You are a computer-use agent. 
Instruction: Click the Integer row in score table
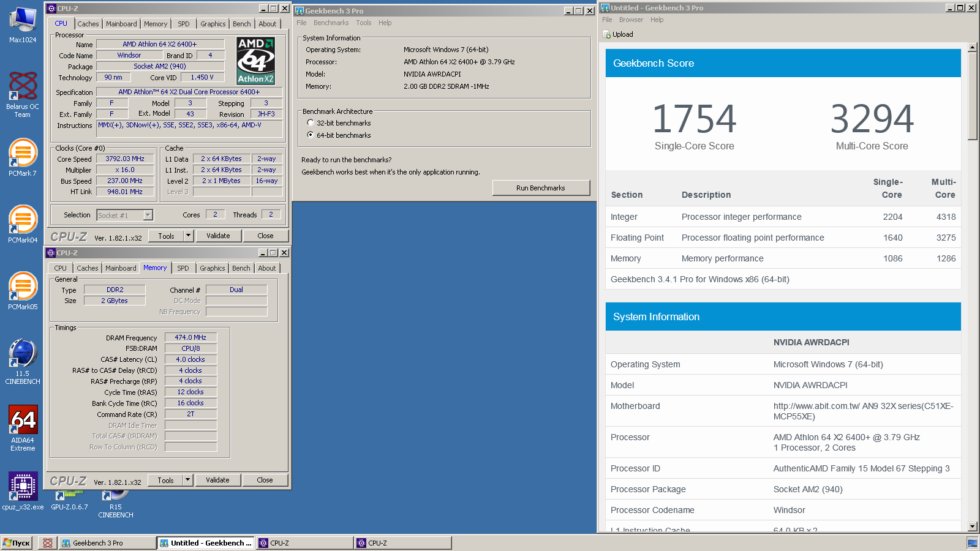pyautogui.click(x=783, y=217)
